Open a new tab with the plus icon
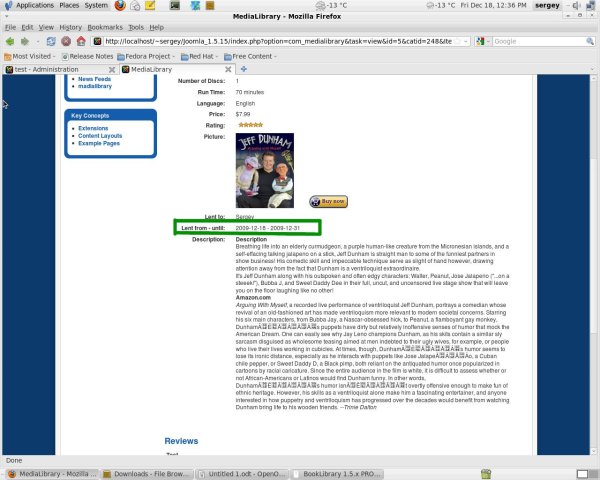The width and height of the screenshot is (600, 480). [243, 69]
